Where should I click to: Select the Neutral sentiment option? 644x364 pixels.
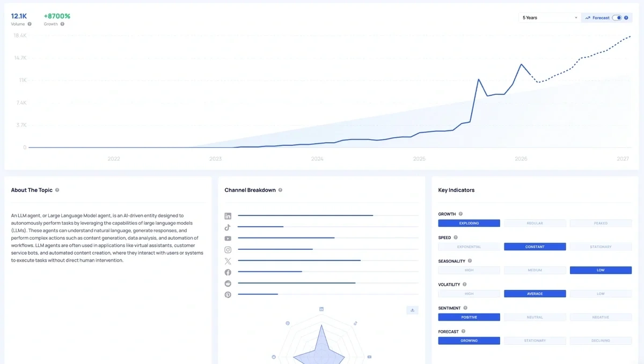[535, 317]
